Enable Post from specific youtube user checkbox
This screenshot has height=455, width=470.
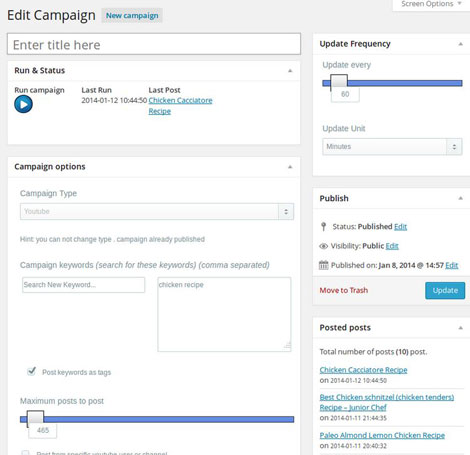25,453
